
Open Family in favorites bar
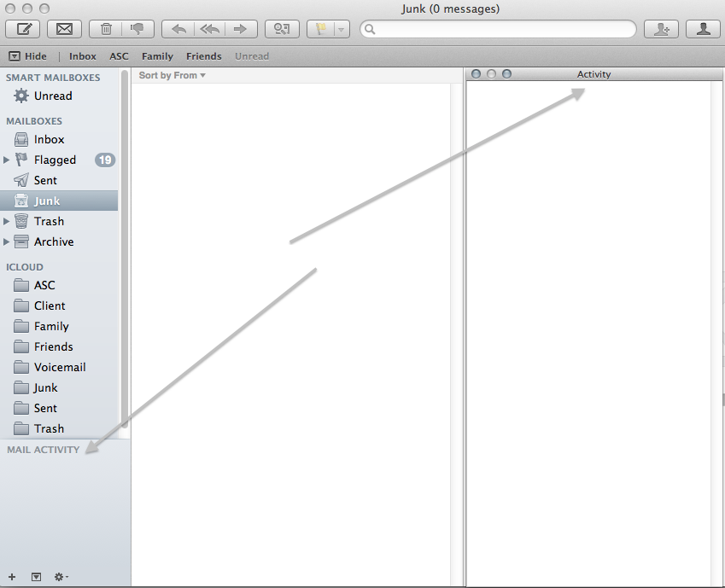coord(157,56)
